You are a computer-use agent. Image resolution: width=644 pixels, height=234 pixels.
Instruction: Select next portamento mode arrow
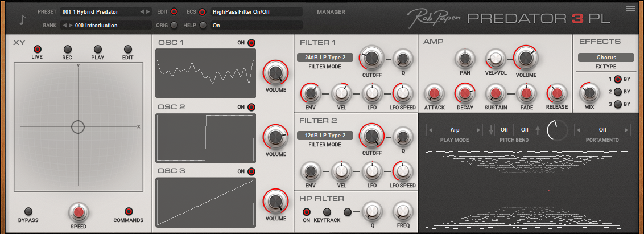[x=626, y=130]
